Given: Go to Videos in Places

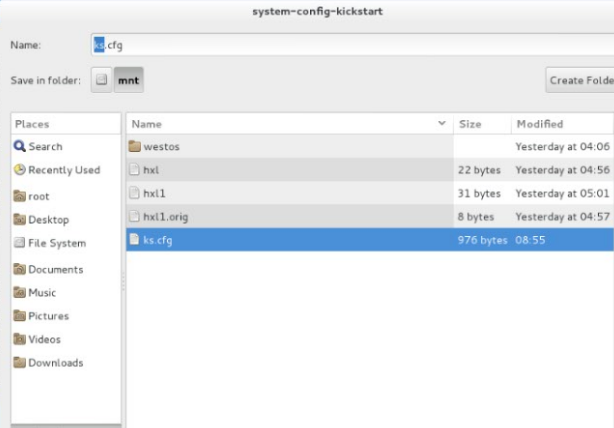Looking at the screenshot, I should (44, 340).
